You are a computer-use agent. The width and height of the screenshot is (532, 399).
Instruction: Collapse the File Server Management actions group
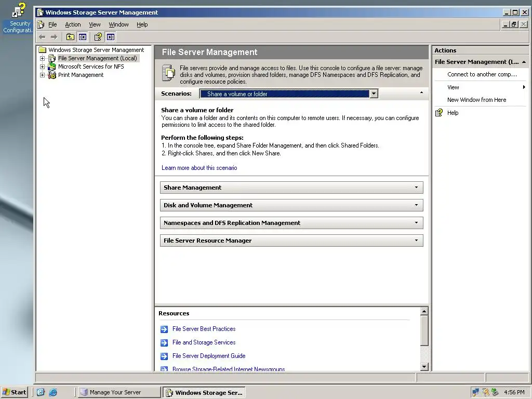524,62
